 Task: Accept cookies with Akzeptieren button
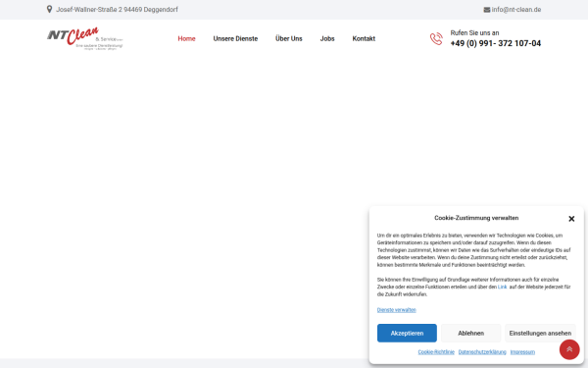tap(407, 333)
